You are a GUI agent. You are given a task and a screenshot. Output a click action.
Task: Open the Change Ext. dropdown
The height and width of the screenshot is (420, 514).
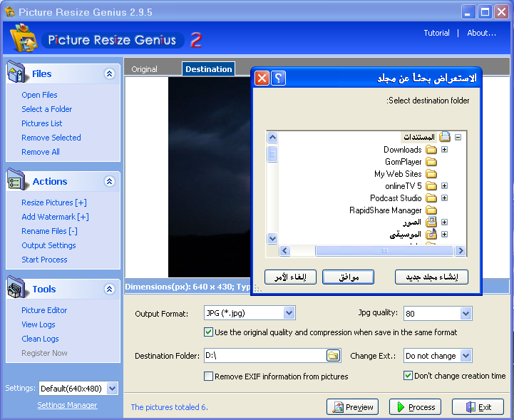pyautogui.click(x=466, y=355)
